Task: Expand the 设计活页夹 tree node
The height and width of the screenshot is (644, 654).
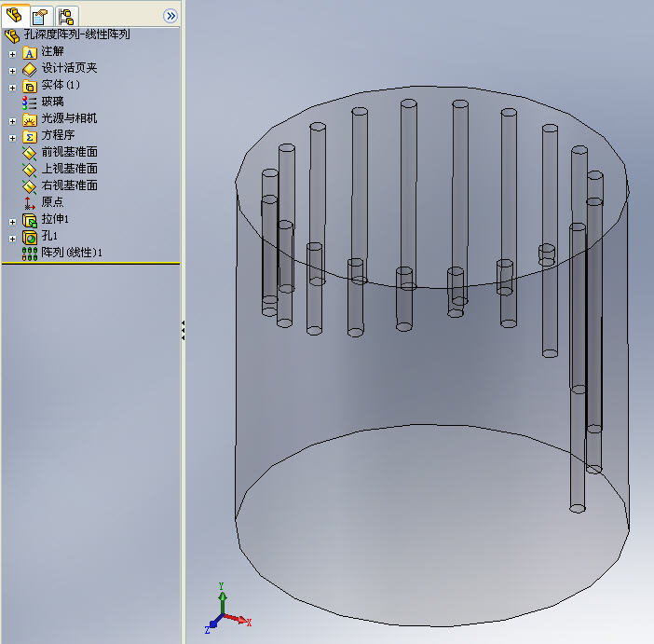Action: [x=12, y=71]
